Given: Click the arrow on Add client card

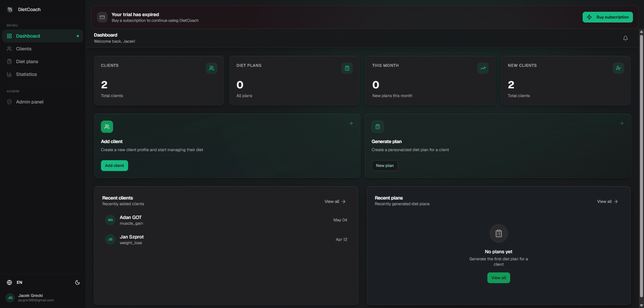Looking at the screenshot, I should tap(351, 123).
